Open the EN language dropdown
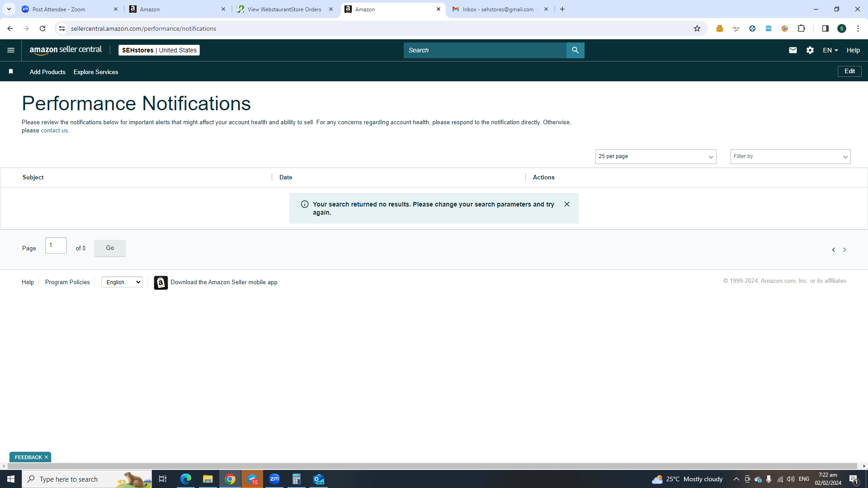Screen dimensions: 868x488 point(830,50)
